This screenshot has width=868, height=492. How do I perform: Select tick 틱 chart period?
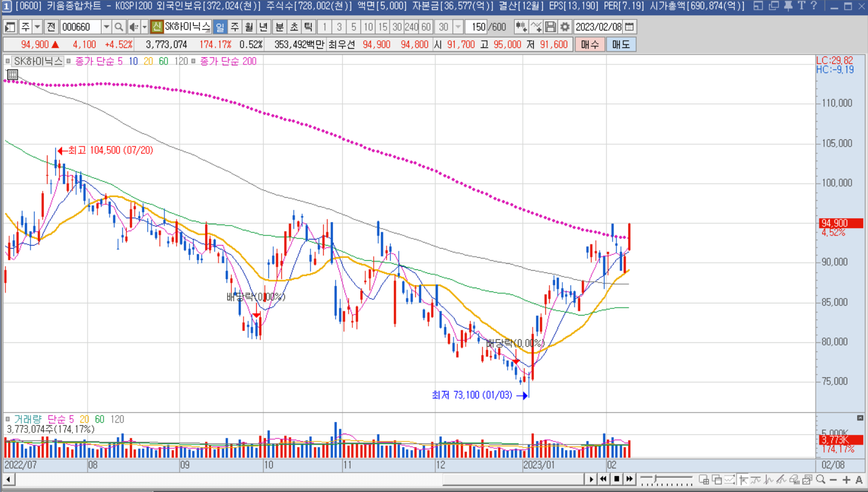[x=309, y=27]
